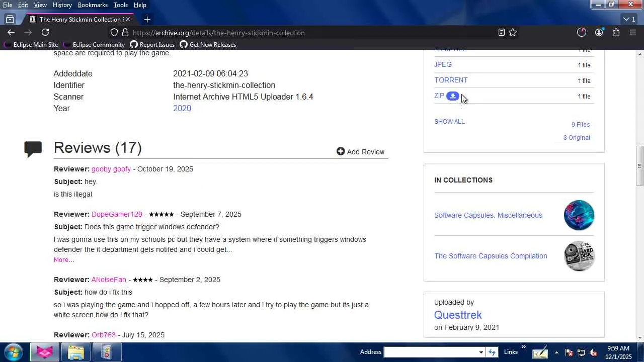644x362 pixels.
Task: Click the Hard Disk compilation thumbnail
Action: click(x=579, y=256)
